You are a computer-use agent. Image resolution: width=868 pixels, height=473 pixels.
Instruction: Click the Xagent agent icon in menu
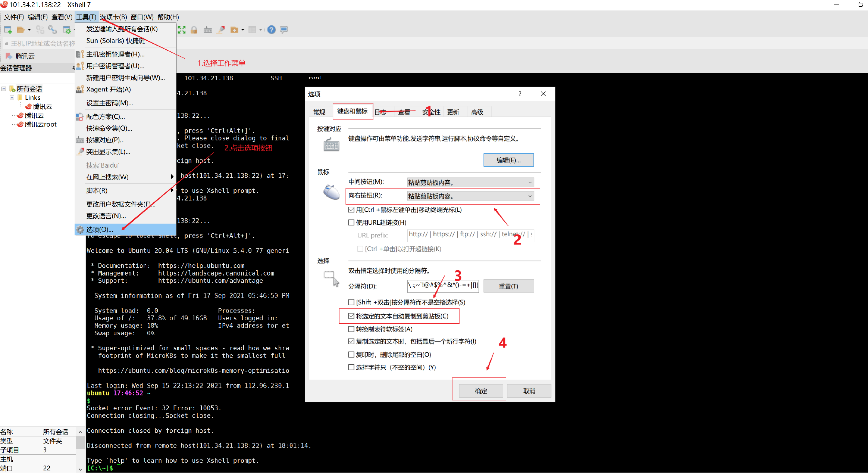pyautogui.click(x=80, y=89)
